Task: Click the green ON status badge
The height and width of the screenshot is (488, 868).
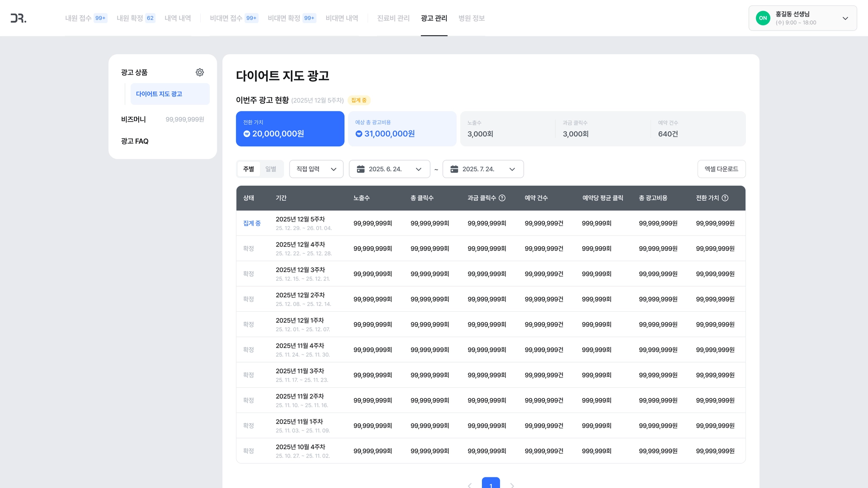Action: (762, 18)
